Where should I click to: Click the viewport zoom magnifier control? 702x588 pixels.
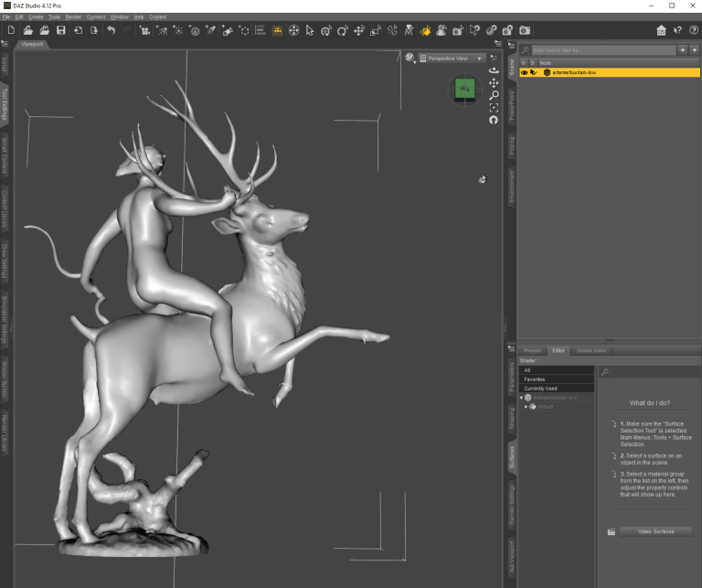494,95
